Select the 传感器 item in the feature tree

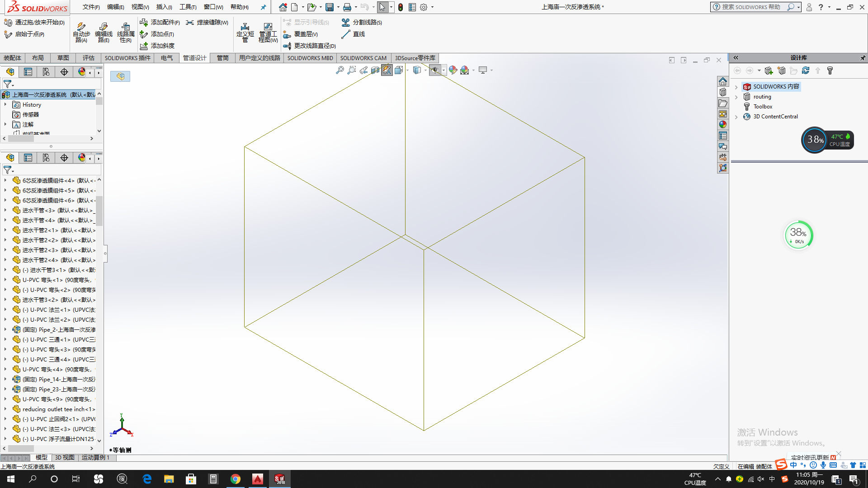point(31,114)
